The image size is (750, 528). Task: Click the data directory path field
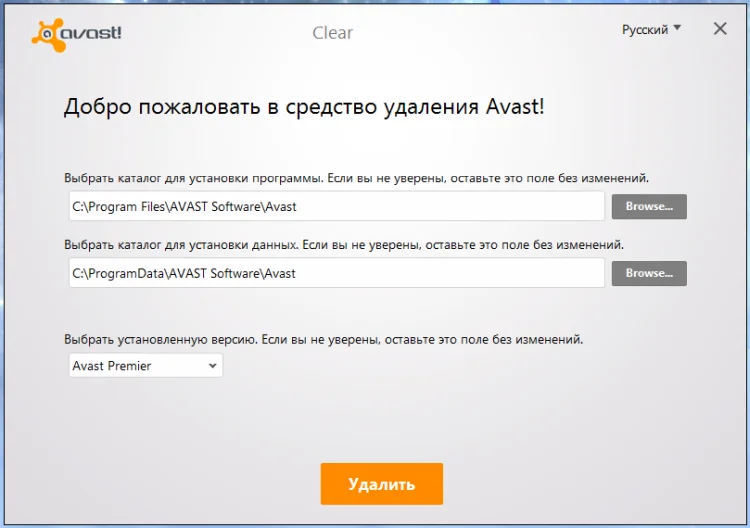coord(336,273)
